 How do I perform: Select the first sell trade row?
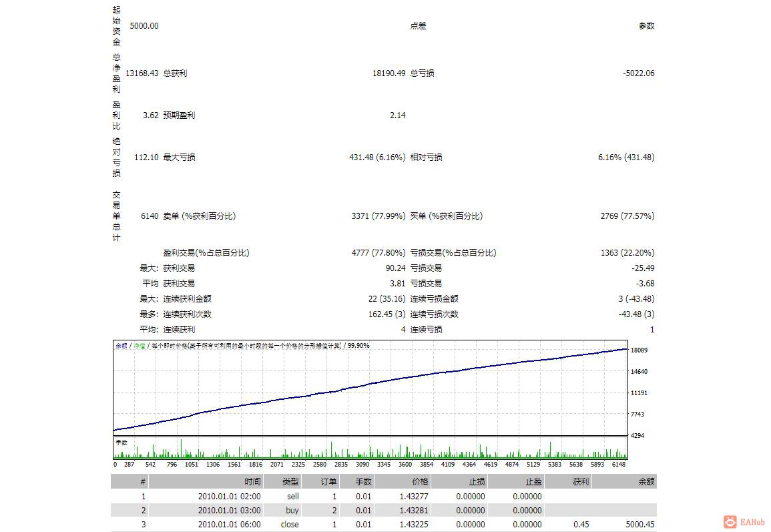click(334, 496)
